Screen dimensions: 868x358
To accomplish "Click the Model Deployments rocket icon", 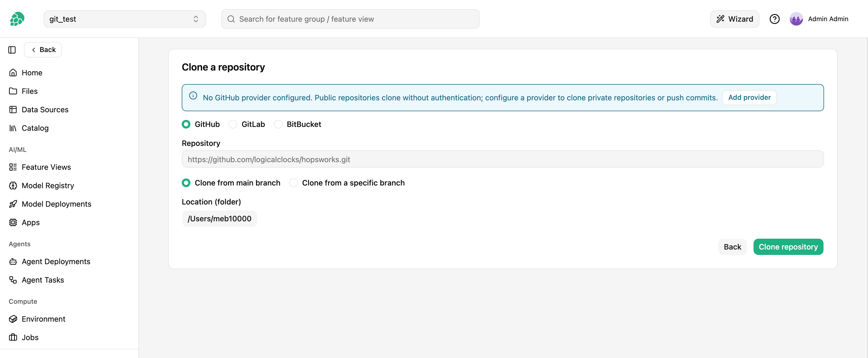I will pyautogui.click(x=13, y=204).
